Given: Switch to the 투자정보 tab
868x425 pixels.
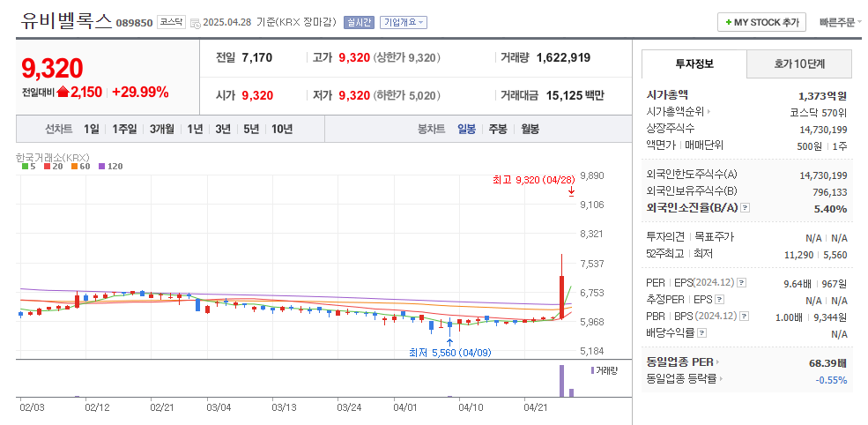Looking at the screenshot, I should pos(694,63).
